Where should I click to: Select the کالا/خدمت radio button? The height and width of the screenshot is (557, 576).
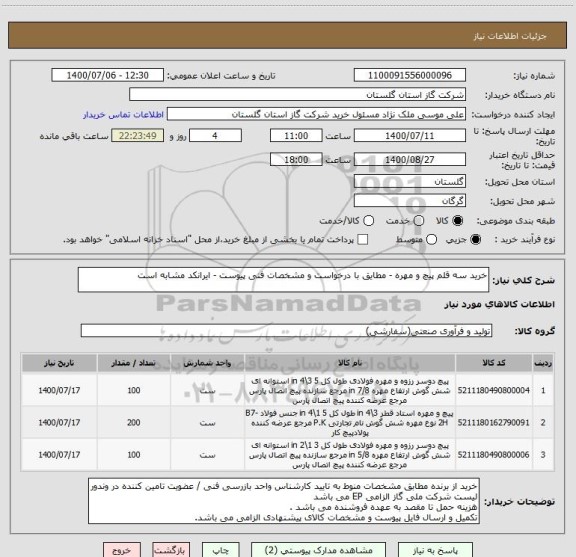(x=368, y=221)
